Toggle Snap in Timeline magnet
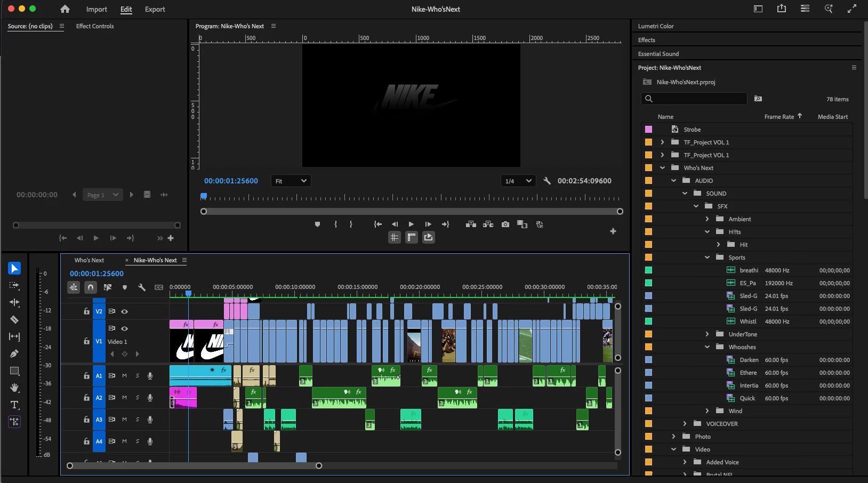This screenshot has width=868, height=483. (91, 287)
